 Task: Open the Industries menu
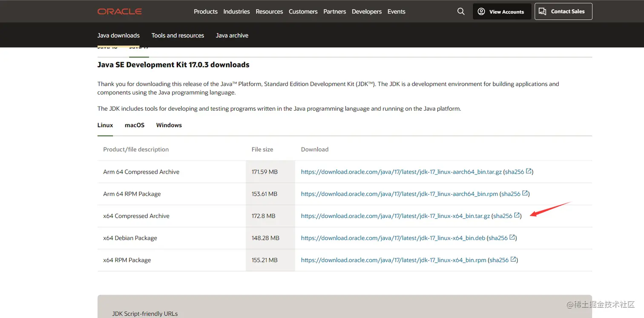tap(236, 11)
